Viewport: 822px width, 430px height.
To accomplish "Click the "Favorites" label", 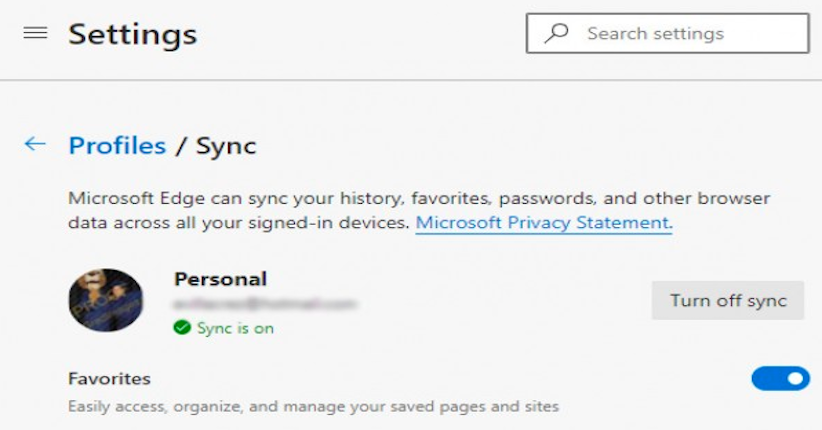I will 110,379.
